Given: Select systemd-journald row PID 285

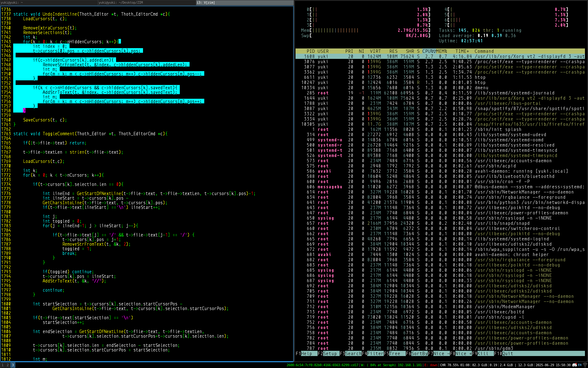Looking at the screenshot, I should [440, 93].
